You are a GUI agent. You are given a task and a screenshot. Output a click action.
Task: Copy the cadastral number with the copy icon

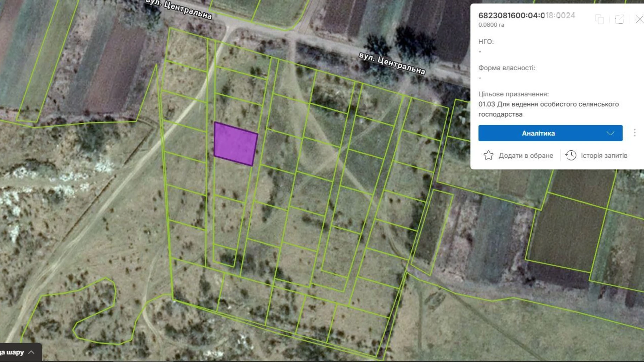coord(599,19)
